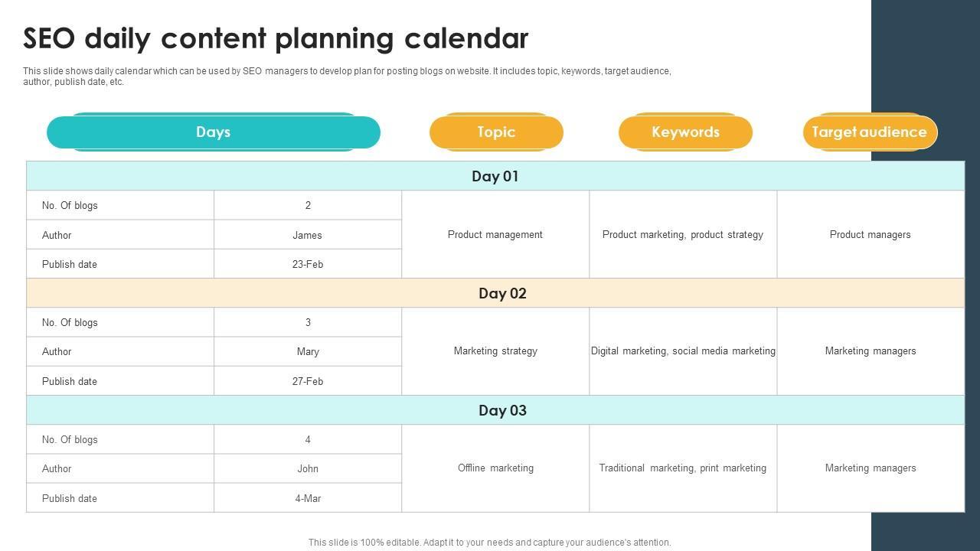Click the Product managers audience cell
This screenshot has width=980, height=551.
click(871, 235)
